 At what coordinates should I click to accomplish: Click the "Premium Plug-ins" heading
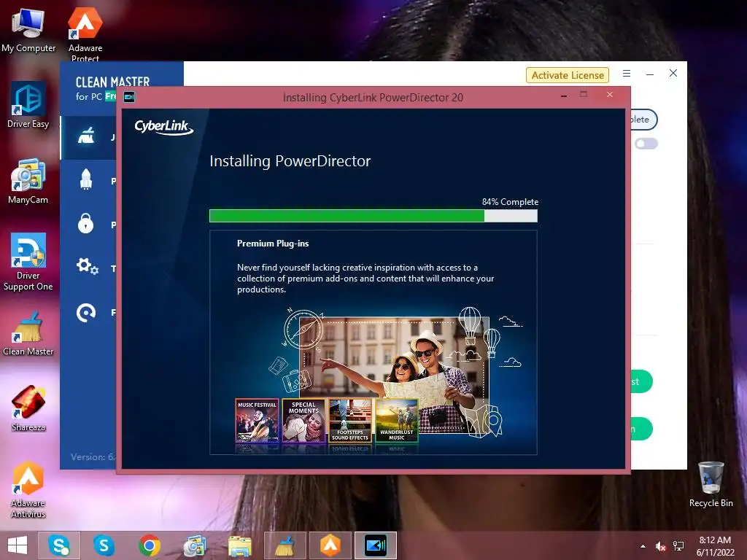click(x=273, y=244)
